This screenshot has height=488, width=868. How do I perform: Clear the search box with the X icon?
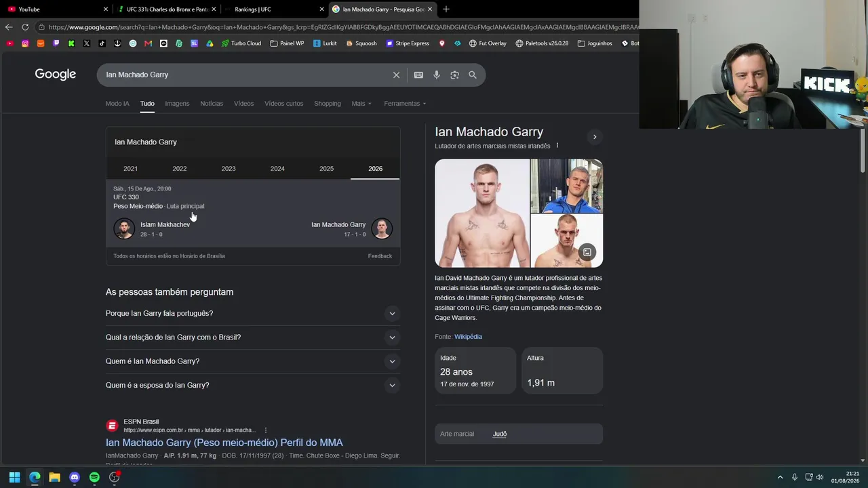(397, 75)
